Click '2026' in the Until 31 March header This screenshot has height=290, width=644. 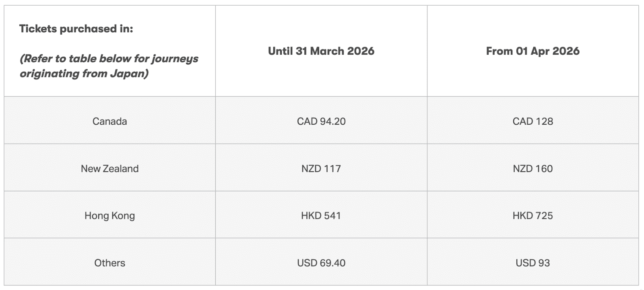coord(361,51)
